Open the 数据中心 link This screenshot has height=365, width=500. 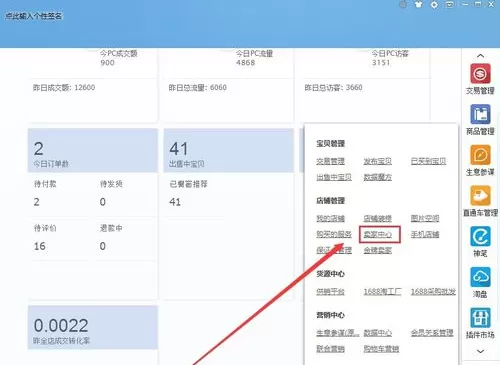point(378,333)
